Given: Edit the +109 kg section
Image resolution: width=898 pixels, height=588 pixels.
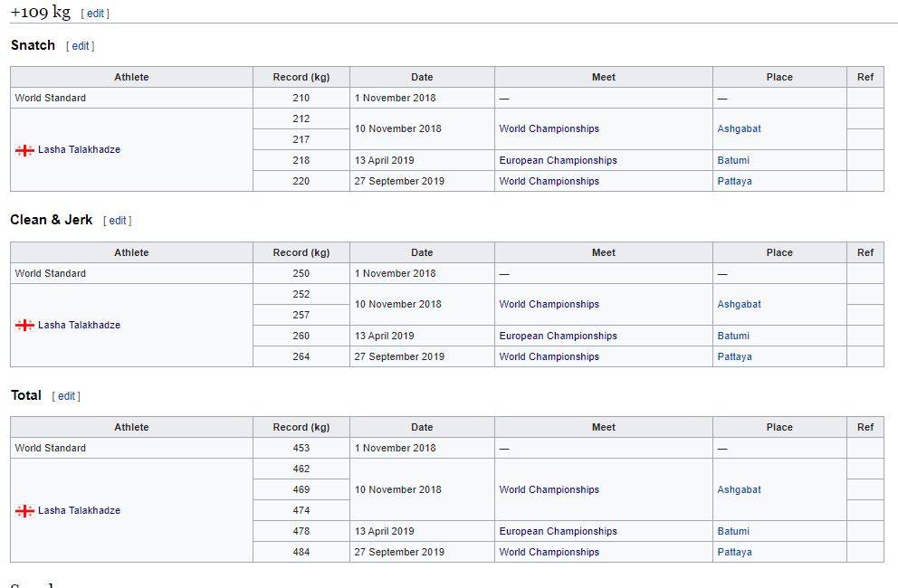Looking at the screenshot, I should tap(95, 14).
